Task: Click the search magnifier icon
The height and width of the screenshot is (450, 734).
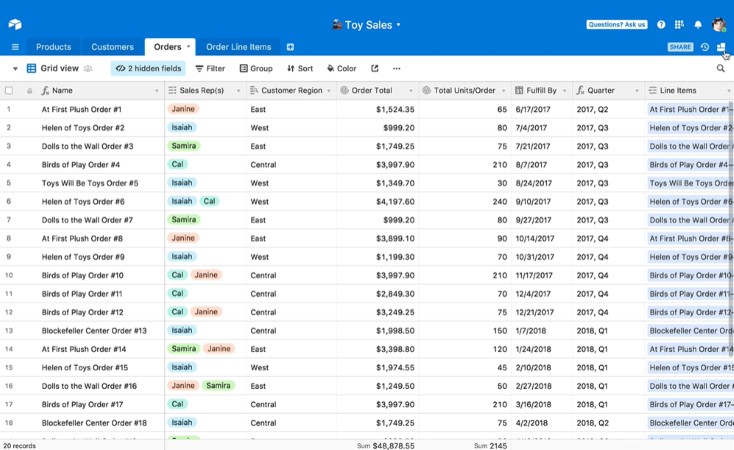Action: coord(720,68)
